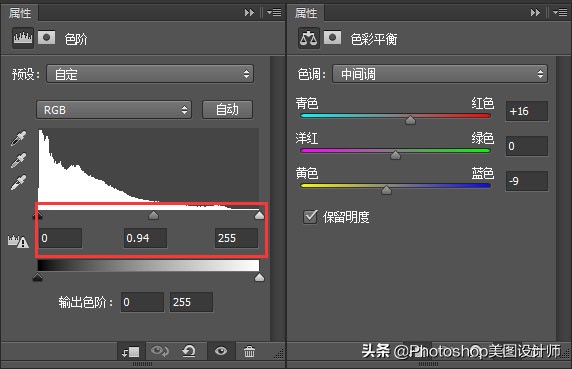572x369 pixels.
Task: Collapse the Levels panel with double arrows
Action: 249,13
